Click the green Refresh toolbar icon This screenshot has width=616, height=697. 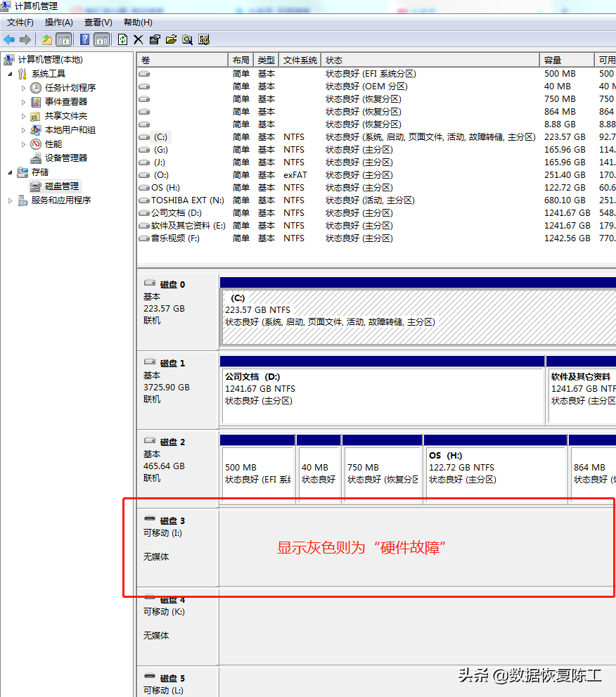point(122,39)
